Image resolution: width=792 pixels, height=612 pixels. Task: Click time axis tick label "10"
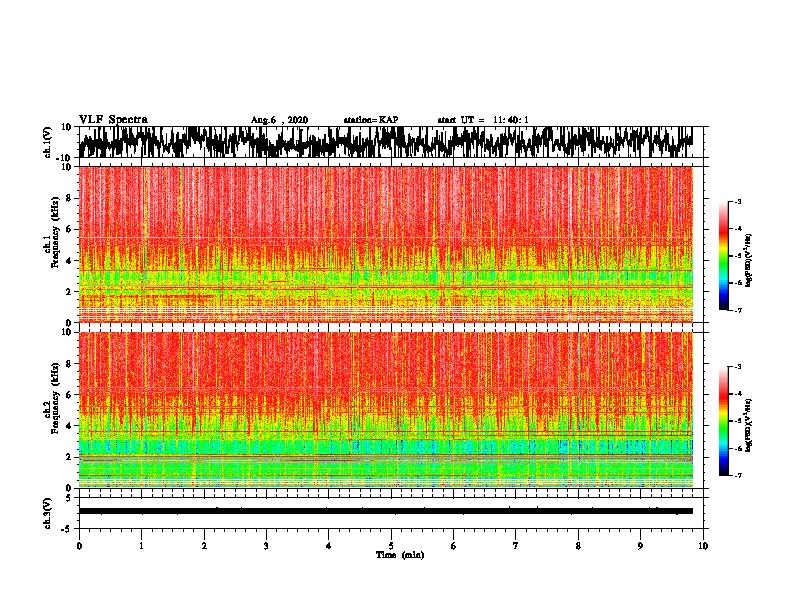pos(703,546)
